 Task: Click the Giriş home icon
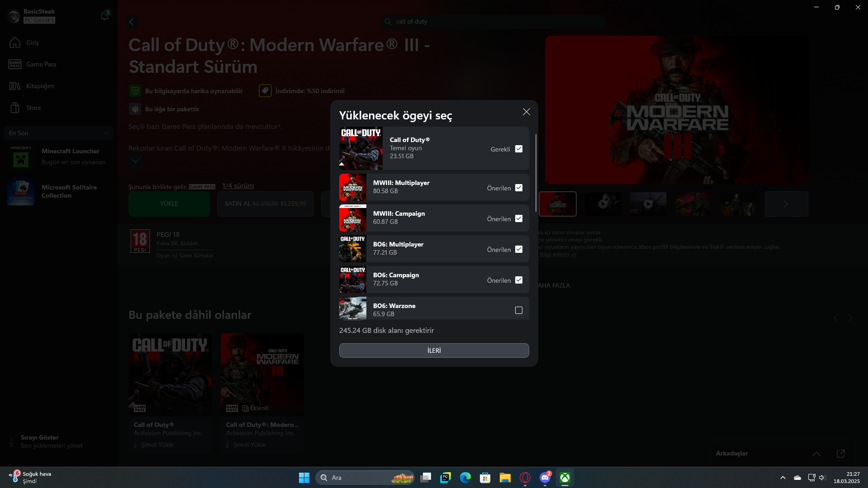click(x=15, y=43)
